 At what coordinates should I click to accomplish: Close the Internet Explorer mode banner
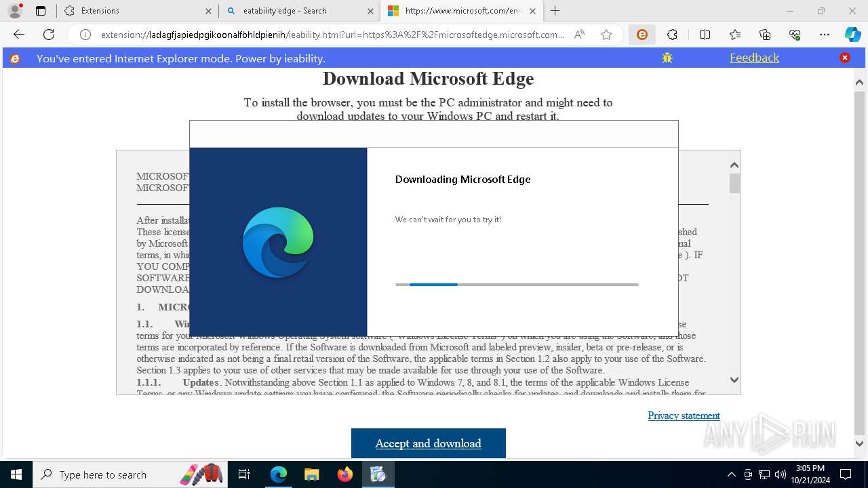pyautogui.click(x=845, y=58)
